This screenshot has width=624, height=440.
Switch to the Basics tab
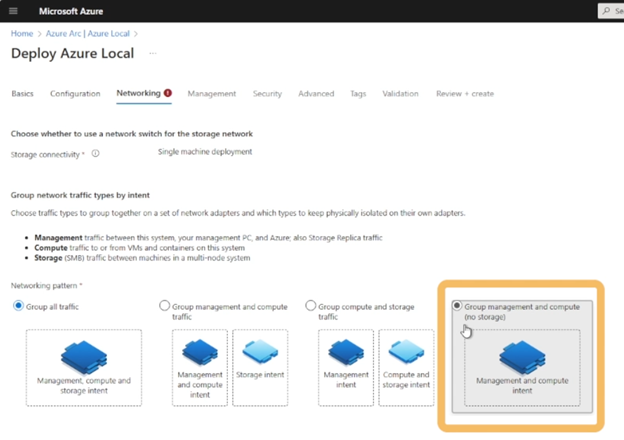(22, 93)
